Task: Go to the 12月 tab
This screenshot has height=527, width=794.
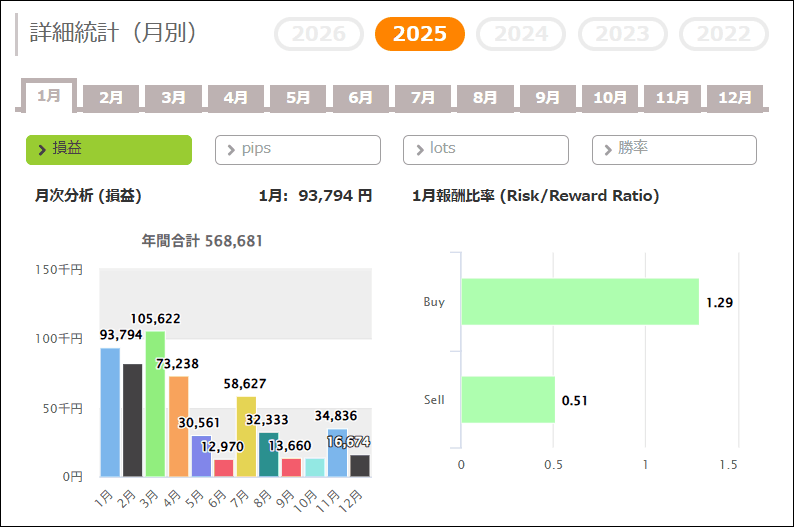Action: click(x=735, y=98)
